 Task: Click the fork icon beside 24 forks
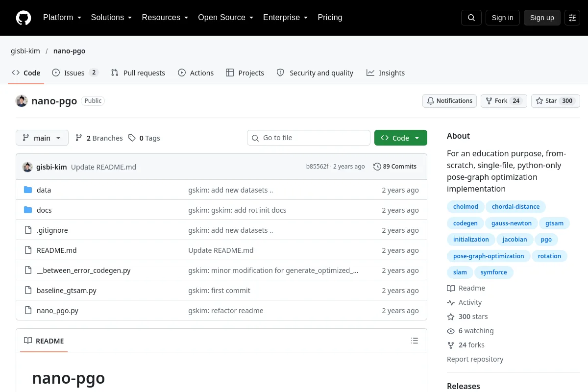click(451, 345)
